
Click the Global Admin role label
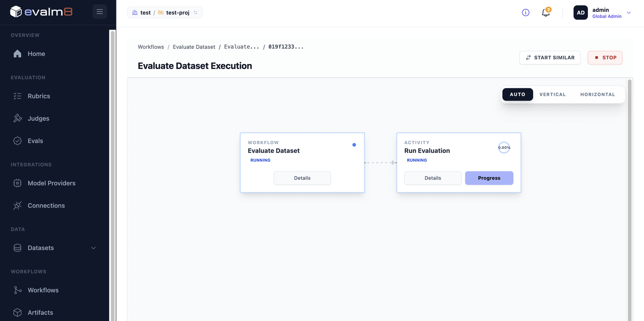607,17
